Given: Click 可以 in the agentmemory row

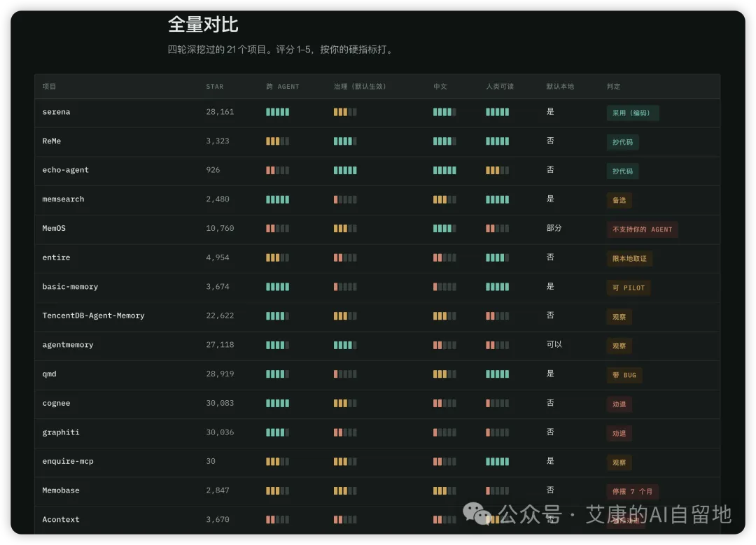Looking at the screenshot, I should click(x=554, y=344).
